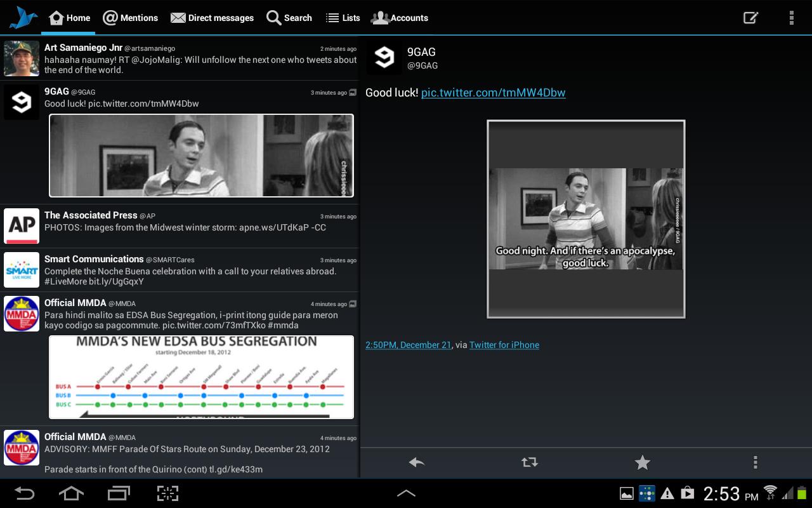Viewport: 812px width, 508px height.
Task: Open the Accounts tab
Action: (x=400, y=18)
